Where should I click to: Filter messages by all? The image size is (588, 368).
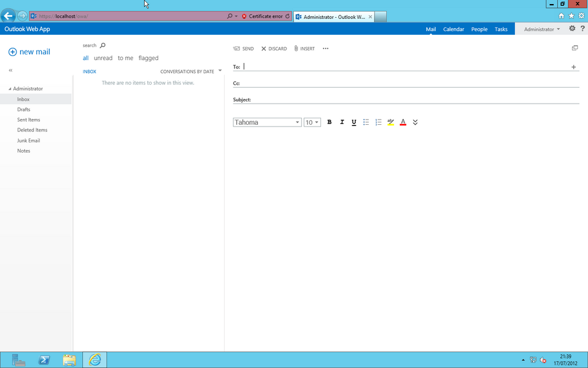(85, 58)
